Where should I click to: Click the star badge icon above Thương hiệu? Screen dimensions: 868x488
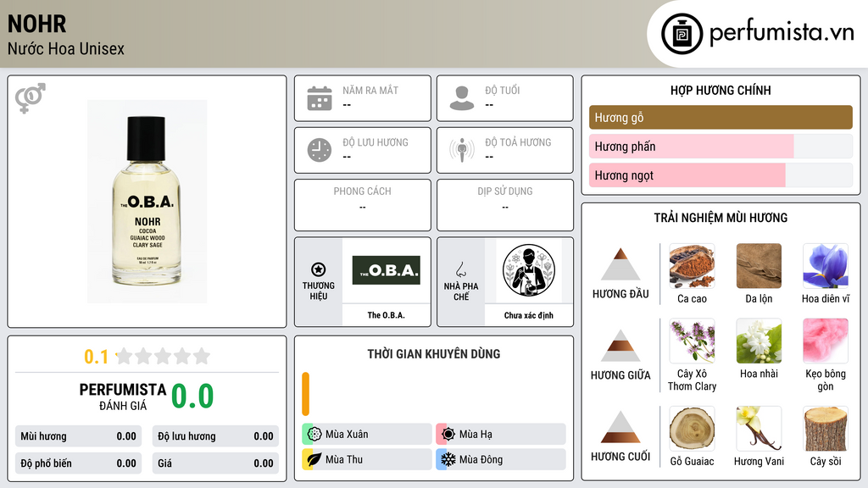(319, 269)
